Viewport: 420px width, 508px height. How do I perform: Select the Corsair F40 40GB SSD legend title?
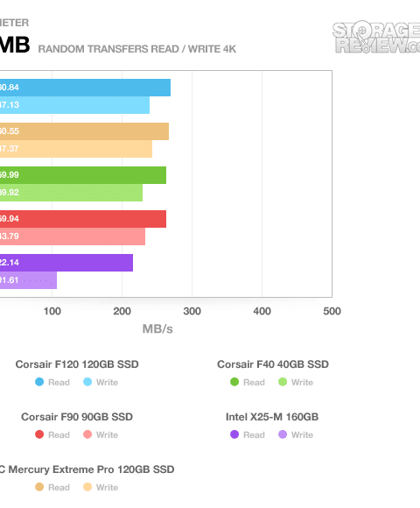click(x=273, y=364)
